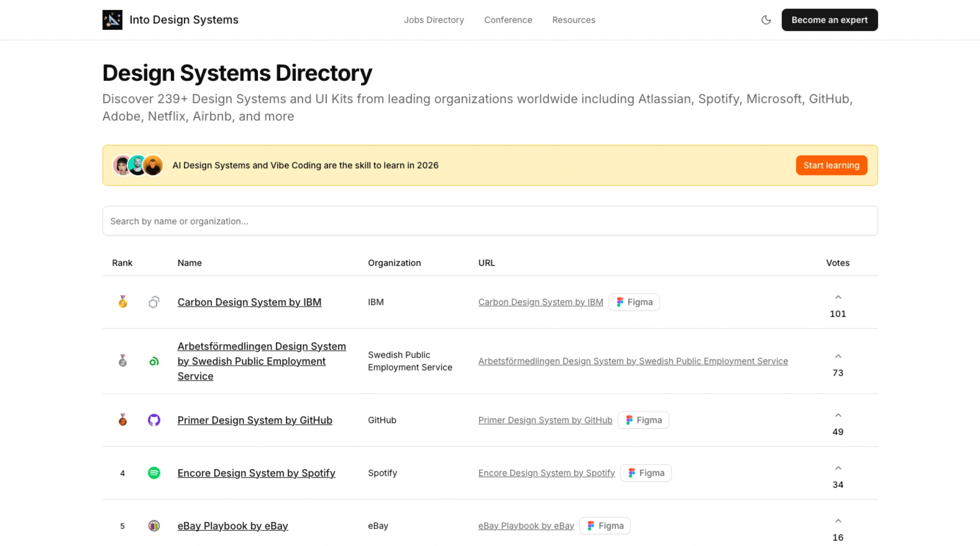This screenshot has width=980, height=546.
Task: Click the GitHub octocat logo icon
Action: pos(154,420)
